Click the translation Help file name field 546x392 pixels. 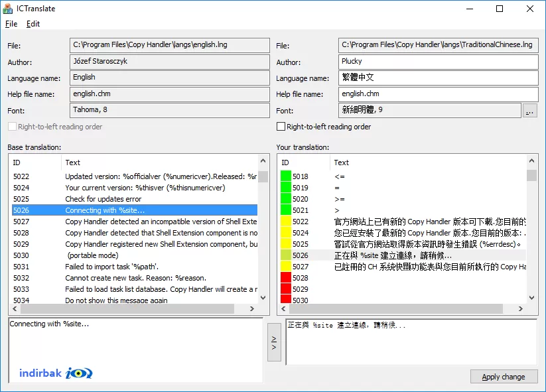(x=438, y=94)
